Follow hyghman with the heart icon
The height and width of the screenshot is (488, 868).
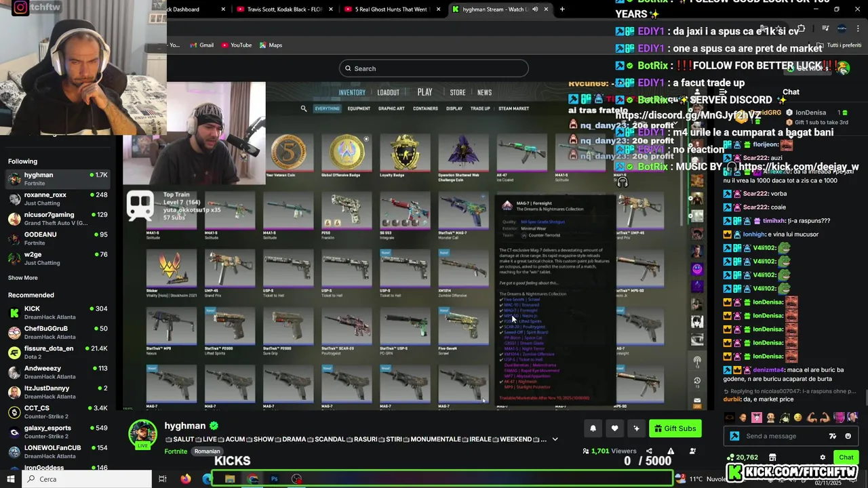pos(614,428)
